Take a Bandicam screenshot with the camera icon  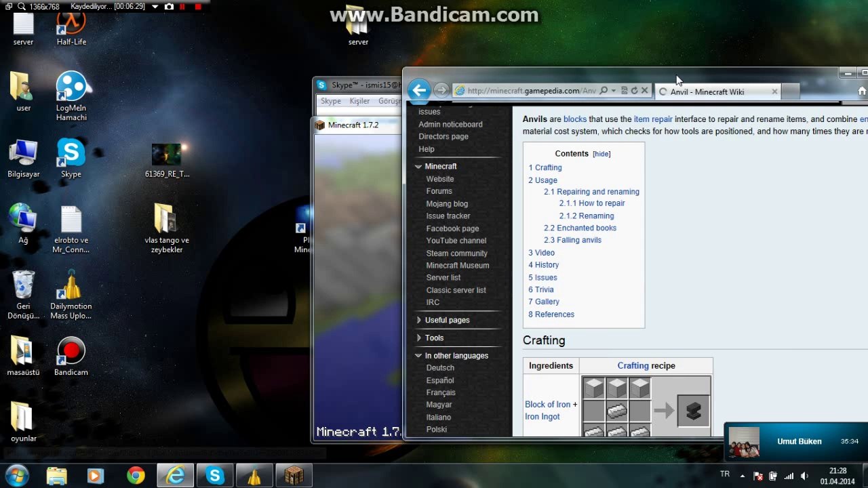(169, 7)
